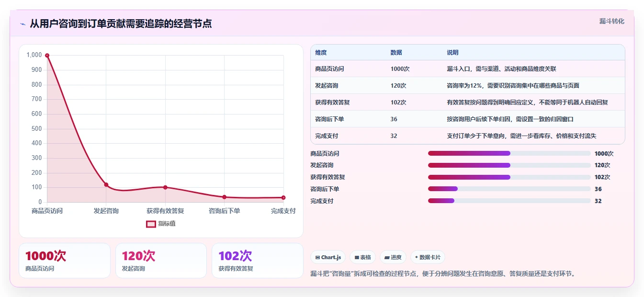Image resolution: width=644 pixels, height=297 pixels.
Task: Open the 1000次 商品页访问 stat card
Action: 65,261
